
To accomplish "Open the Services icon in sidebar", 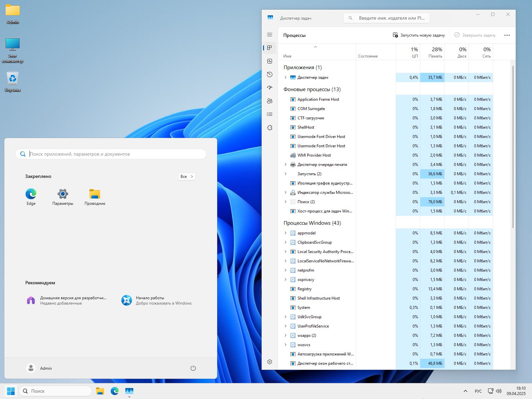I will tap(270, 128).
